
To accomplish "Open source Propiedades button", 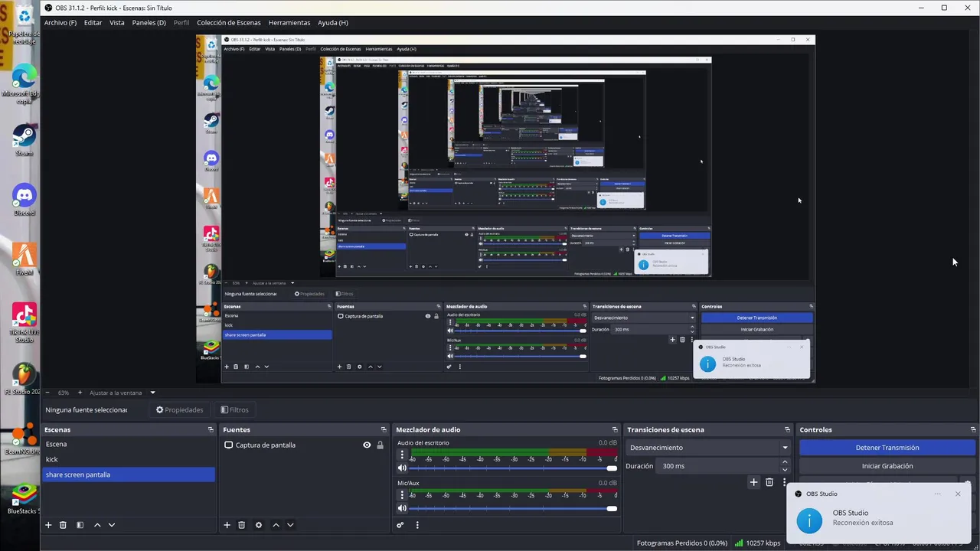I will (x=180, y=410).
